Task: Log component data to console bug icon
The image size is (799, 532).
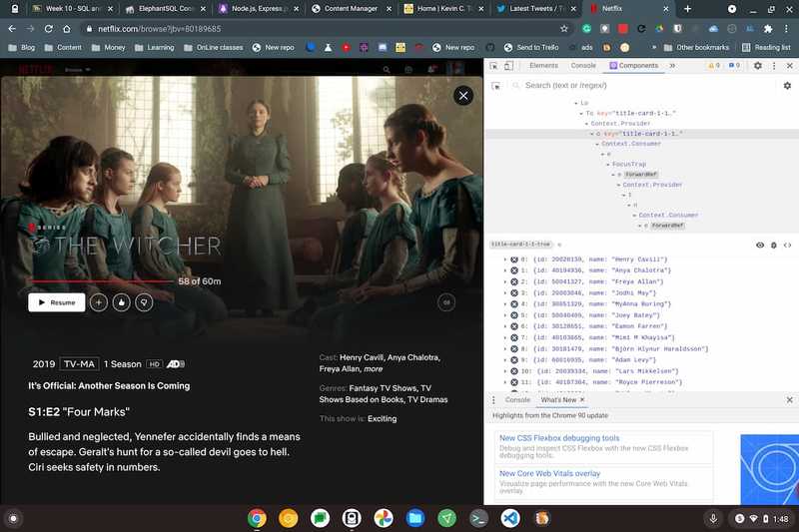Action: [x=773, y=246]
